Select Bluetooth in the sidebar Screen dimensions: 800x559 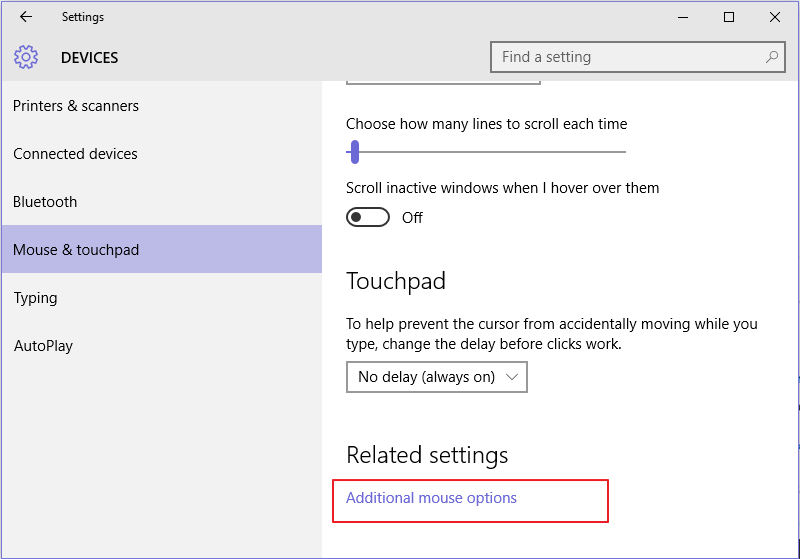click(x=45, y=202)
